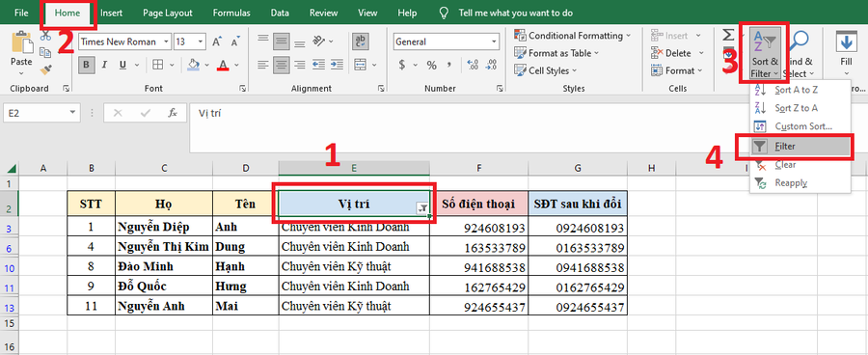Open Font dialog launcher

[x=242, y=89]
